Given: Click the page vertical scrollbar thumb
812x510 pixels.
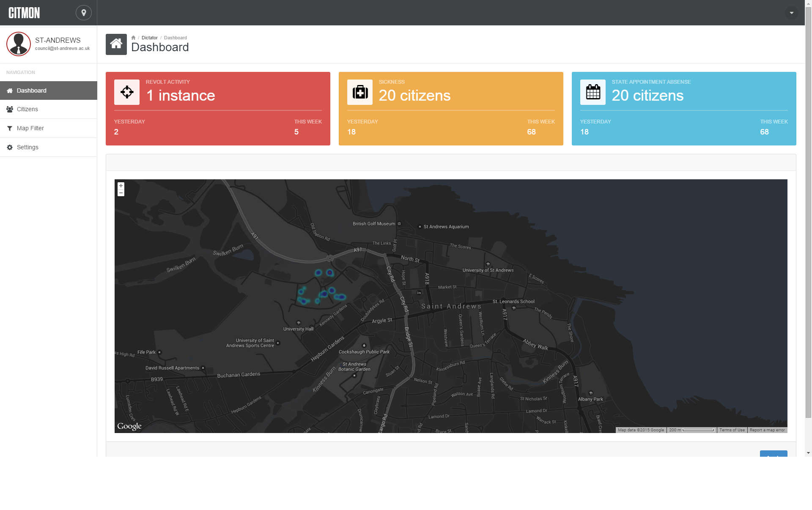Looking at the screenshot, I should point(808,211).
